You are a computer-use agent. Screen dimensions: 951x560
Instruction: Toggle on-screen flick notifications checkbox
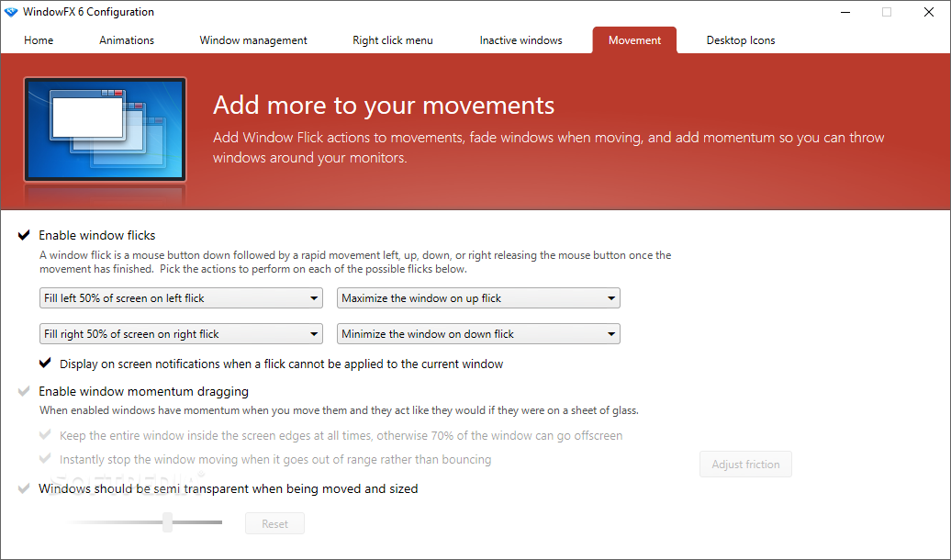click(x=45, y=364)
